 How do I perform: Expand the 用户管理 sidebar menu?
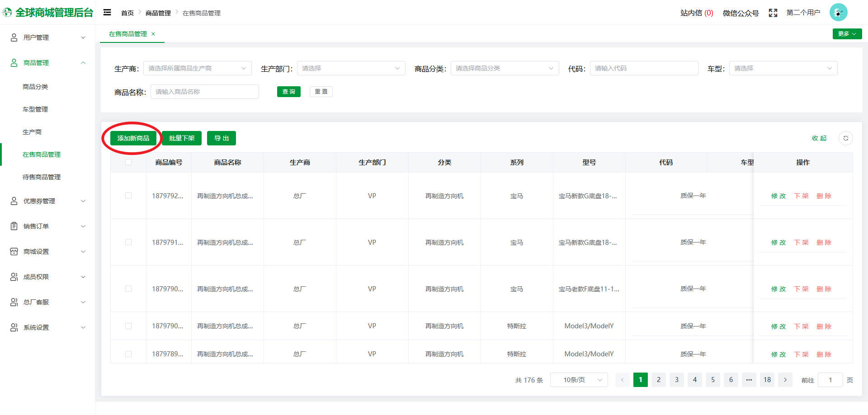click(x=47, y=37)
